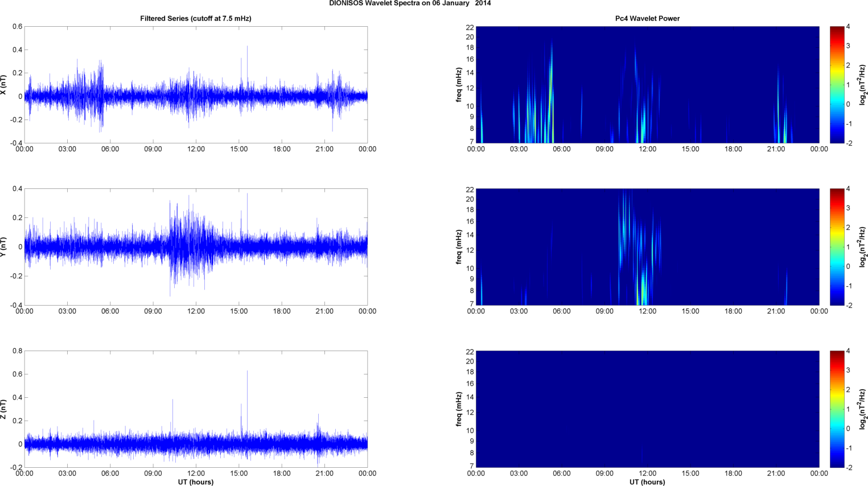Click the 09:00 tick under the middle spectrogram

604,311
